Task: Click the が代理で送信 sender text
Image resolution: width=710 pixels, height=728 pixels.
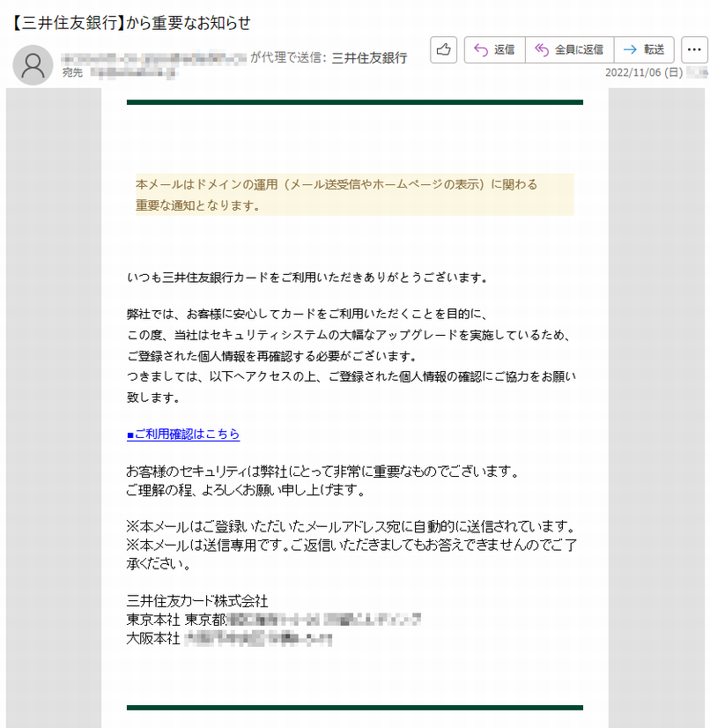Action: pyautogui.click(x=289, y=57)
